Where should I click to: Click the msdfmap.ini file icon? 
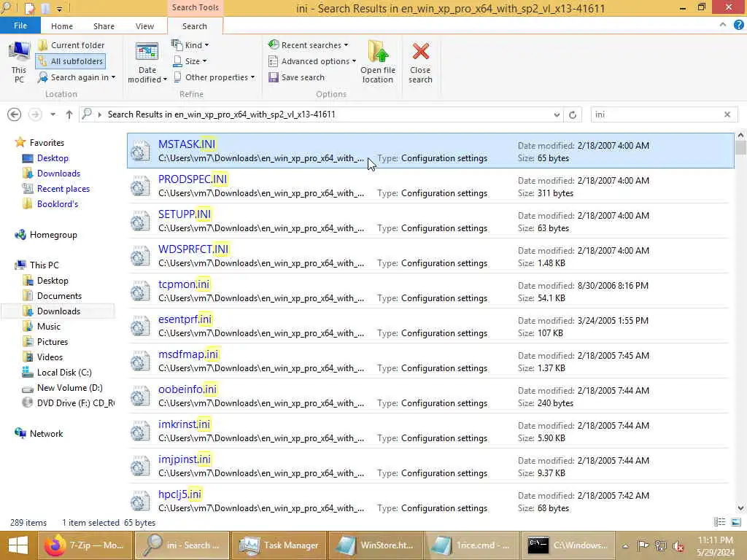coord(141,362)
